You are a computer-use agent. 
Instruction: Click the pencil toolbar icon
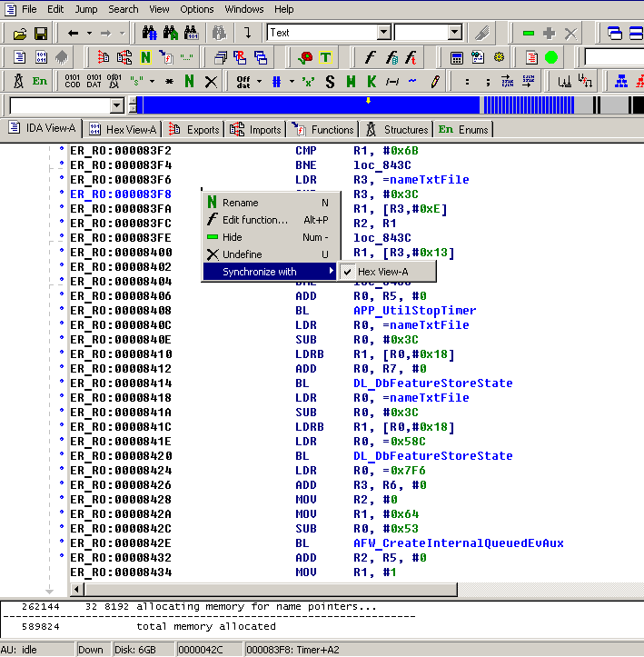click(435, 82)
